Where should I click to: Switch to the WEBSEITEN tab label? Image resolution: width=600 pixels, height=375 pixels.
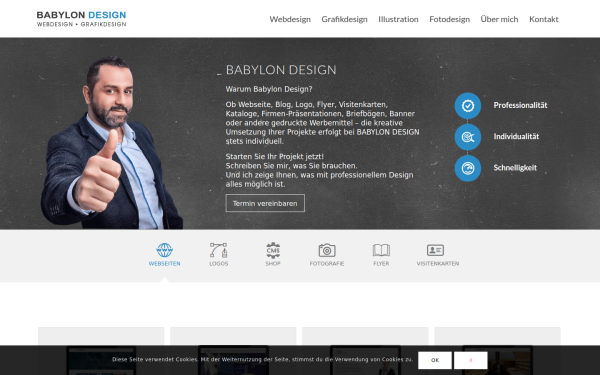tap(165, 264)
